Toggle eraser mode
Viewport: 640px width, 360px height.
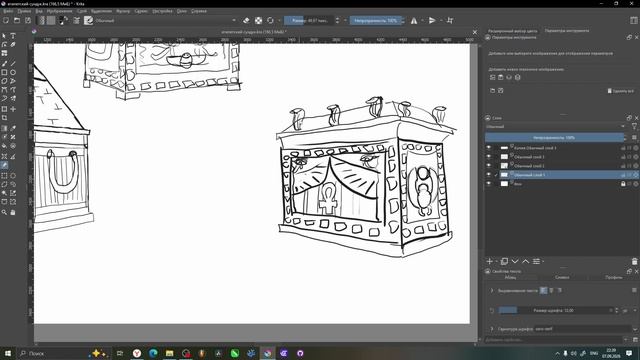[246, 20]
